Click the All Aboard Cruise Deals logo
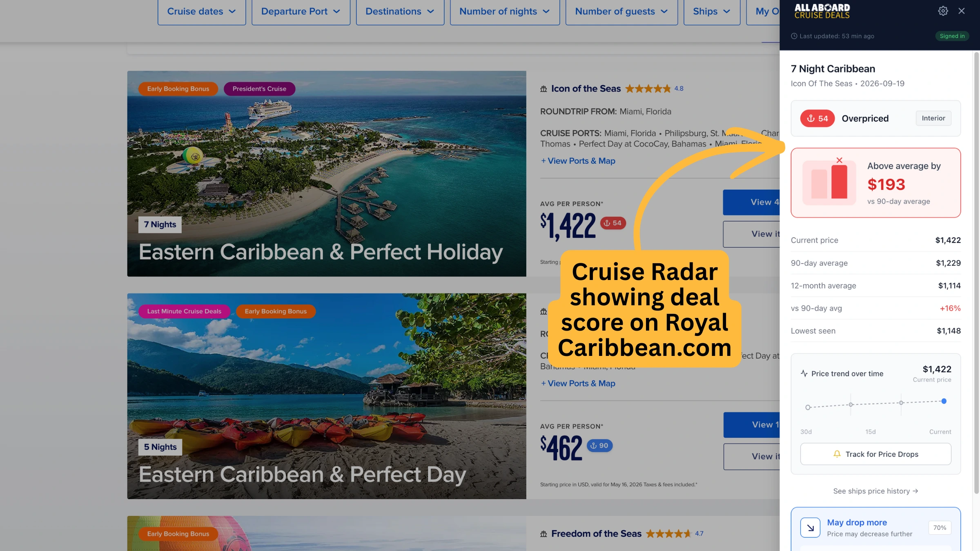Viewport: 980px width, 551px height. coord(822,11)
